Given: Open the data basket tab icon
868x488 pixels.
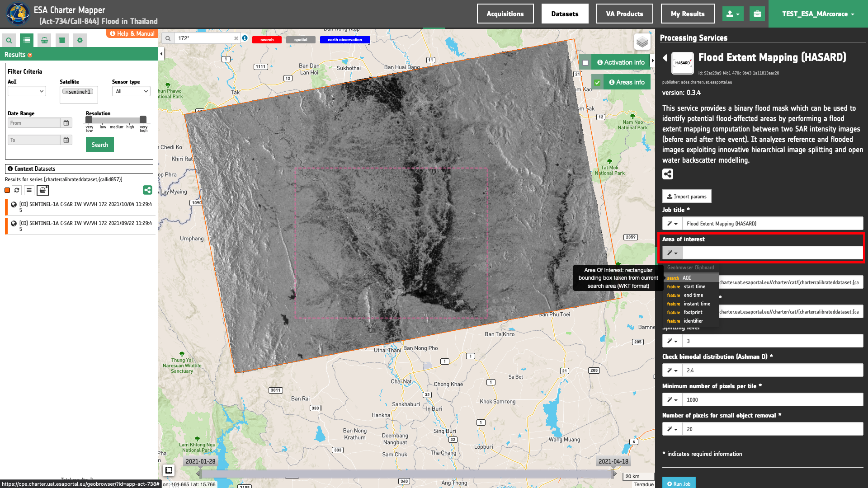Looking at the screenshot, I should click(44, 40).
